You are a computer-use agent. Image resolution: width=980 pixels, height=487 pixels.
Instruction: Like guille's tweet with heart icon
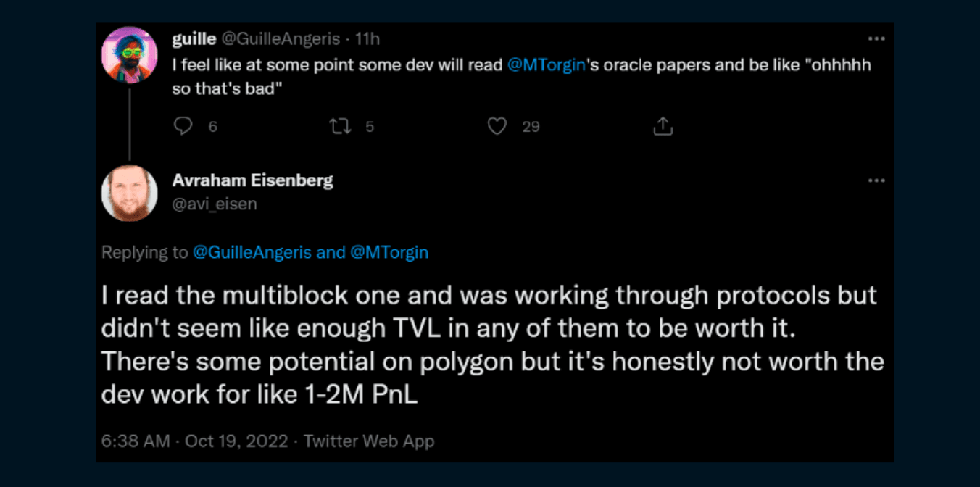coord(497,127)
